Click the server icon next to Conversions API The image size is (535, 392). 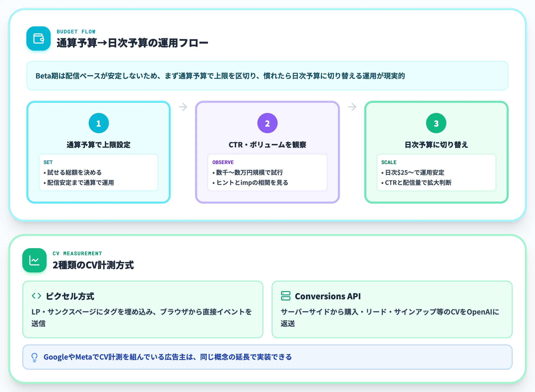click(x=286, y=296)
